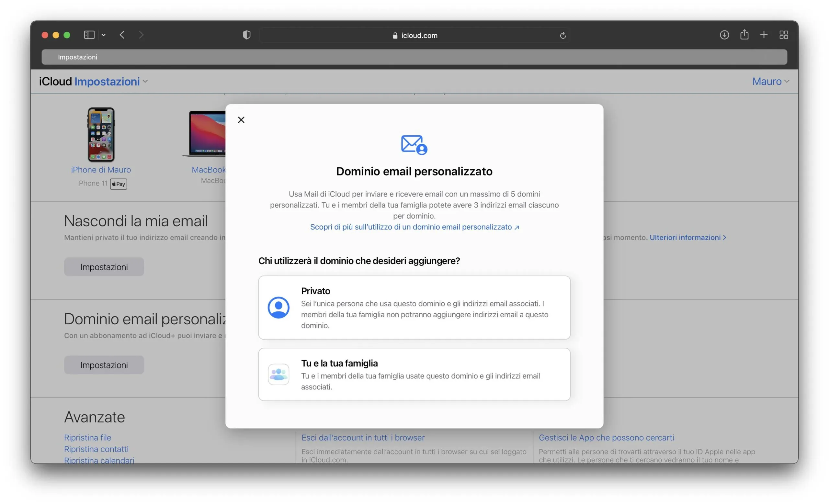
Task: Click the iPhone di Mauro thumbnail
Action: [x=101, y=134]
